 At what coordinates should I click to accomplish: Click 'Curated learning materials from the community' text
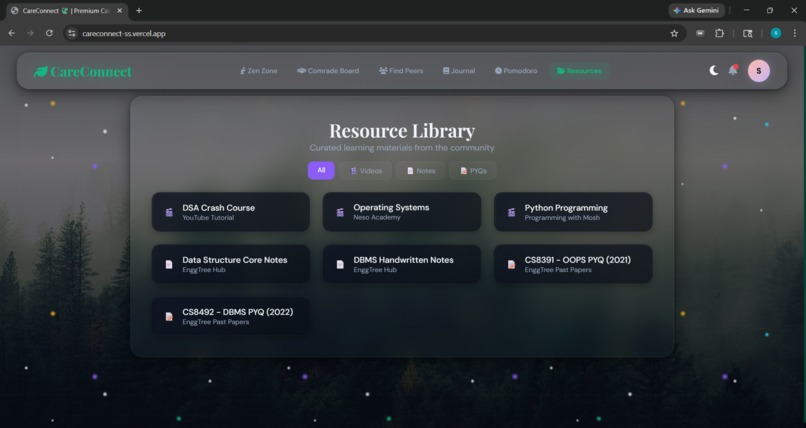402,148
